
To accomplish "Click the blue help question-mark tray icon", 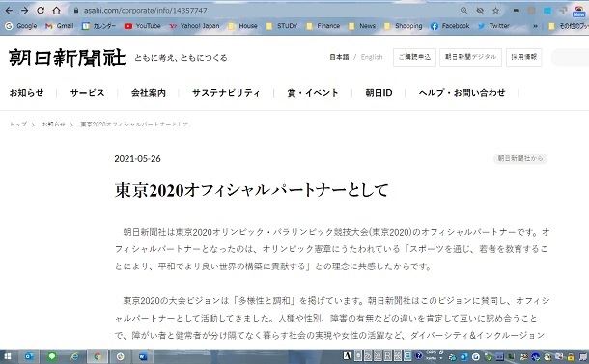I will pos(418,355).
